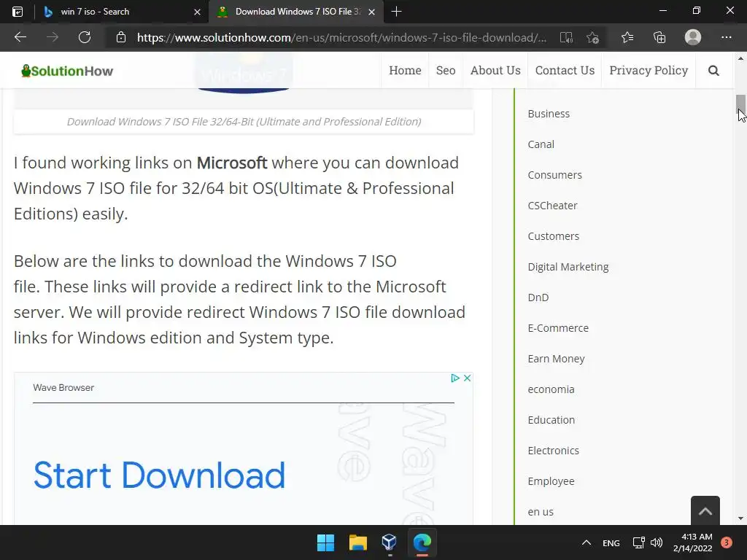Open the economia category link
Image resolution: width=747 pixels, height=560 pixels.
(551, 389)
